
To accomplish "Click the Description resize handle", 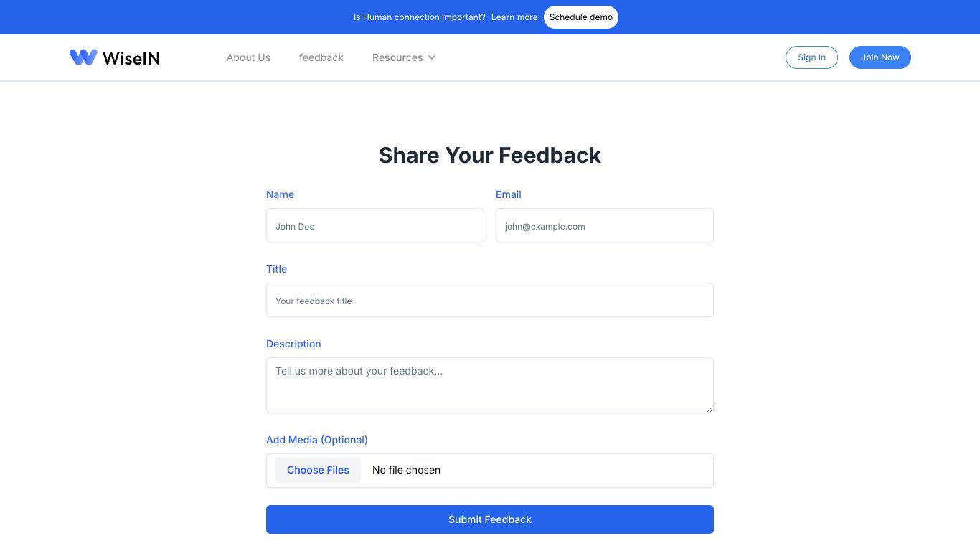I will point(710,409).
